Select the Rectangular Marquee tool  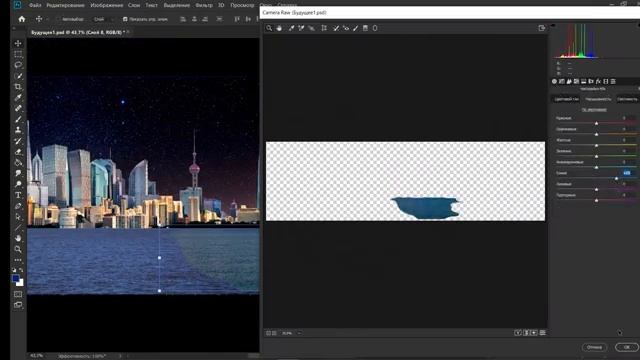pyautogui.click(x=18, y=54)
